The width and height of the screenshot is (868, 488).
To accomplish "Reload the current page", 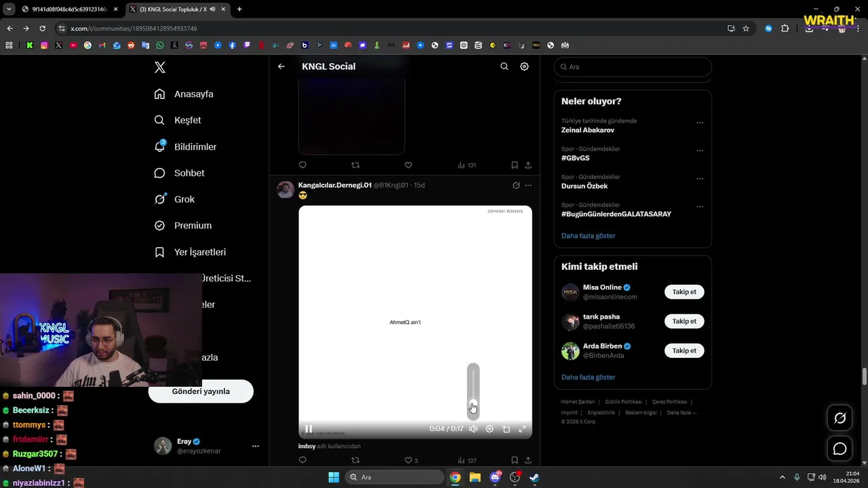I will (42, 28).
